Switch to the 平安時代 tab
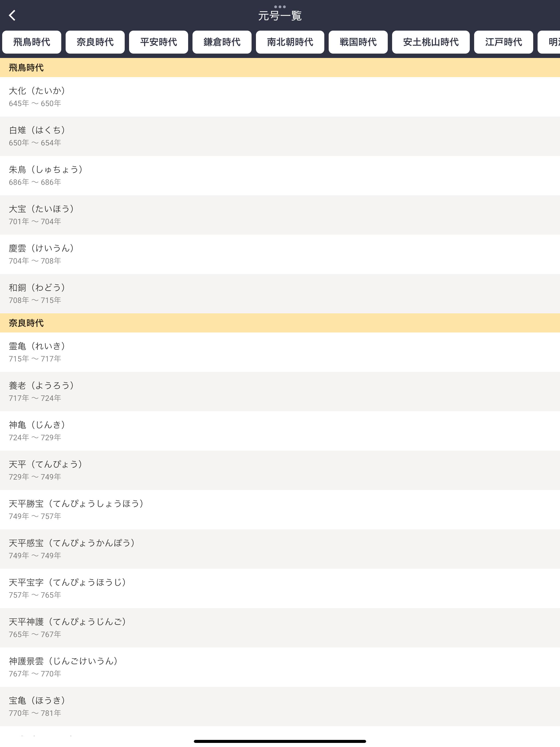Image resolution: width=560 pixels, height=747 pixels. pos(158,42)
